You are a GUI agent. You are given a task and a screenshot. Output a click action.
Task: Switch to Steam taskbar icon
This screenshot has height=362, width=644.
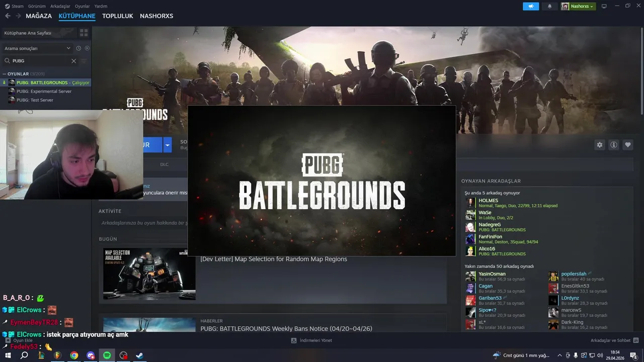(140, 355)
